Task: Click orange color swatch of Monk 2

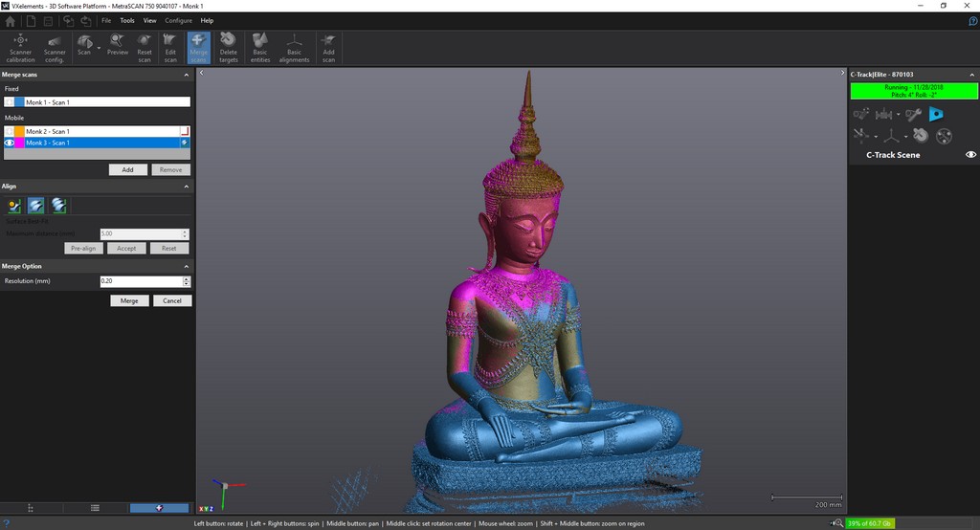Action: point(19,131)
